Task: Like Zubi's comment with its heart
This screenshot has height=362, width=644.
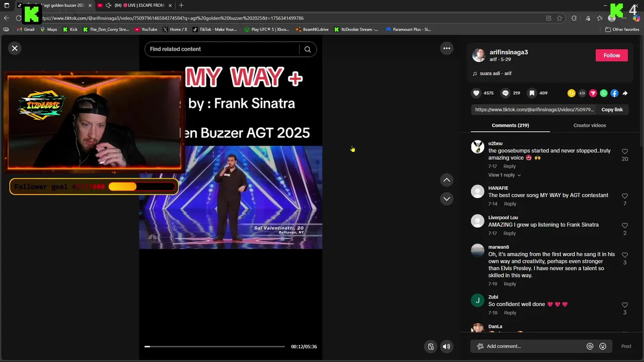Action: (624, 305)
